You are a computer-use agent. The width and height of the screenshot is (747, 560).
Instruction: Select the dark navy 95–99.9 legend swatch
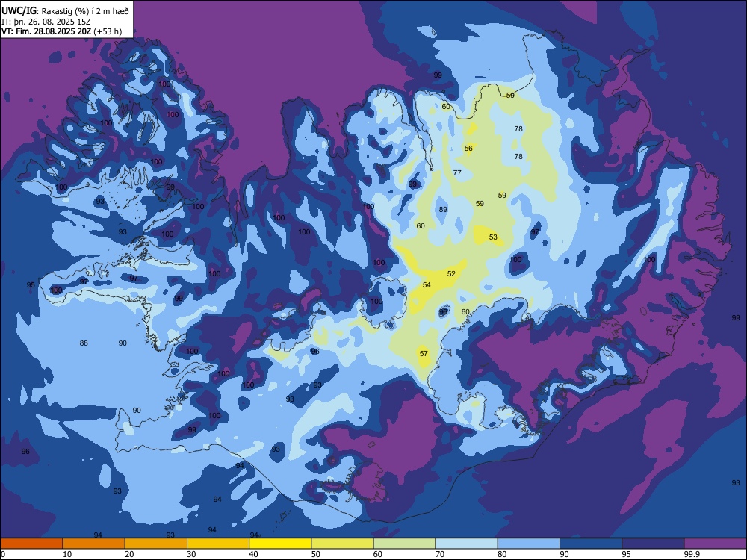tap(653, 544)
